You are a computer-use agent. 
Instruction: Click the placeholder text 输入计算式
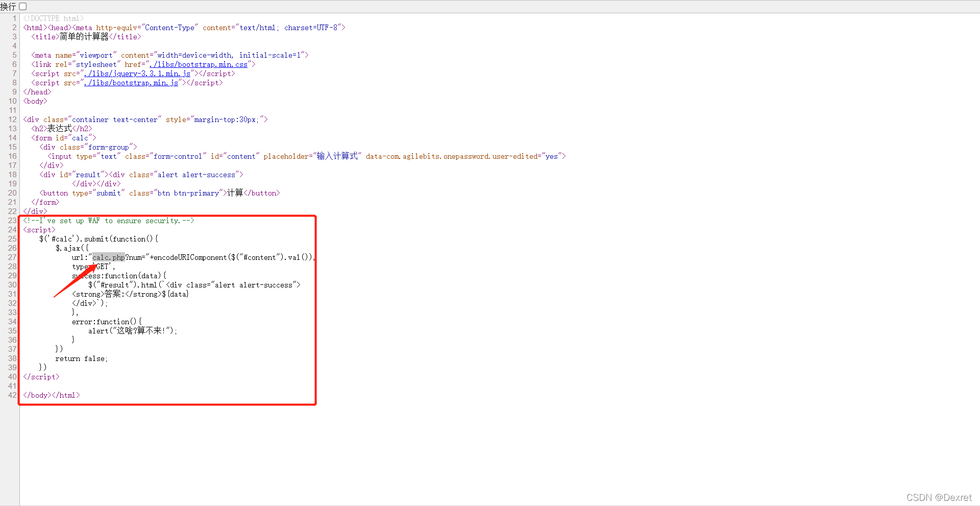click(337, 156)
